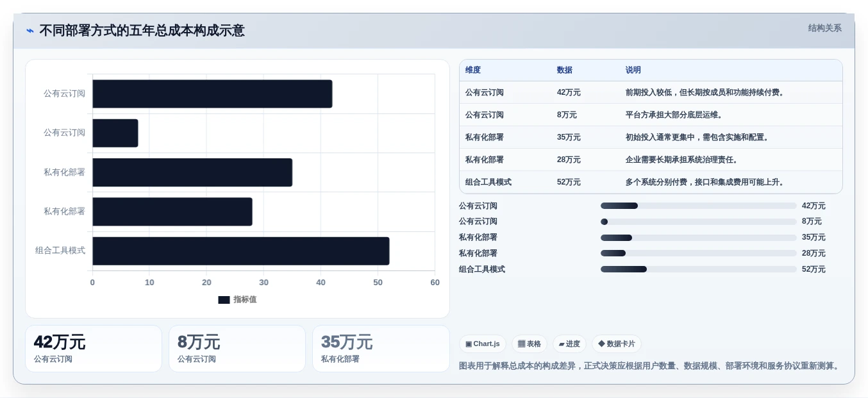Image resolution: width=868 pixels, height=398 pixels.
Task: Click the 0 tick on the chart x-axis
Action: point(92,283)
